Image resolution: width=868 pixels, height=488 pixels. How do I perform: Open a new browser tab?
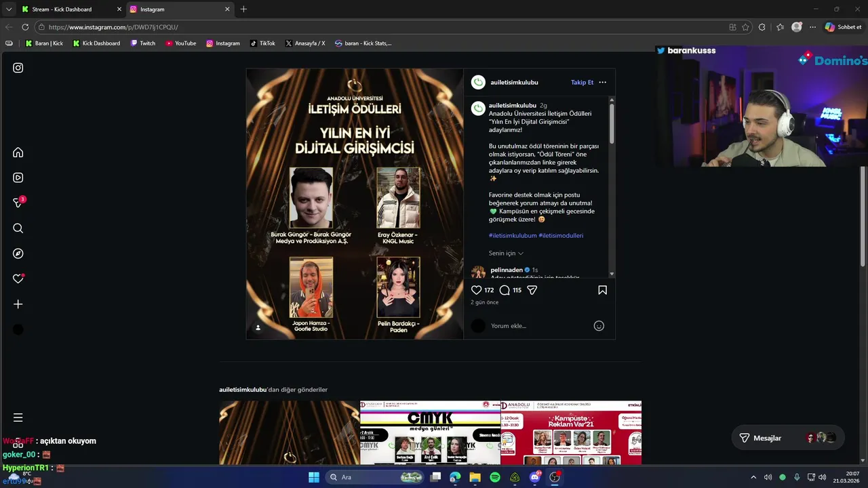243,9
